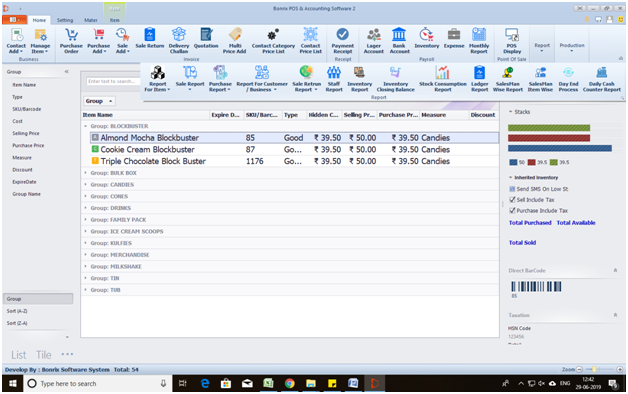628x394 pixels.
Task: Toggle the Sell Include Tax checkbox
Action: (x=512, y=199)
